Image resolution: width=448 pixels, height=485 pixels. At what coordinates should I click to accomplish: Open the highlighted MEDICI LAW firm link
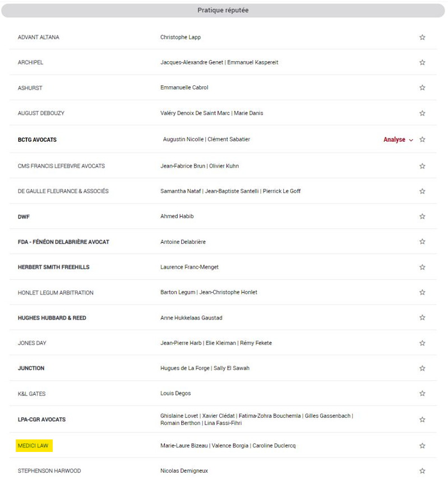tap(33, 446)
